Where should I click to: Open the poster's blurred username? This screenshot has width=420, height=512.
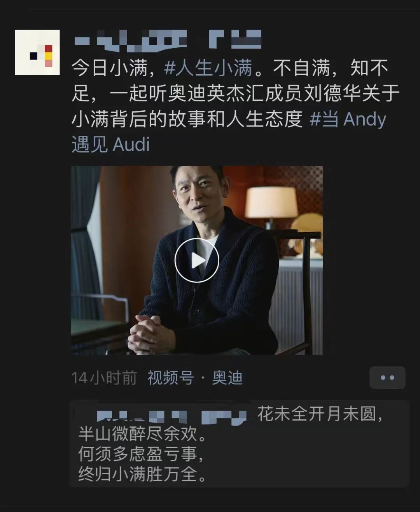click(168, 40)
